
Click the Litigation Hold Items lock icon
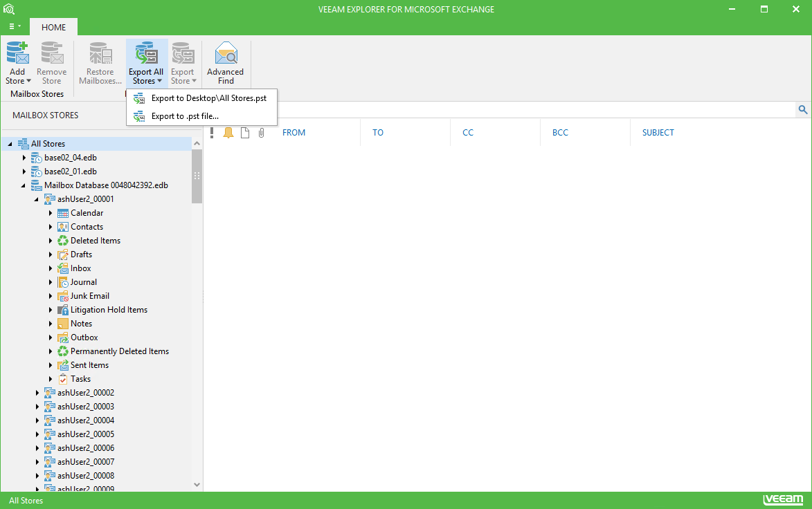tap(63, 310)
